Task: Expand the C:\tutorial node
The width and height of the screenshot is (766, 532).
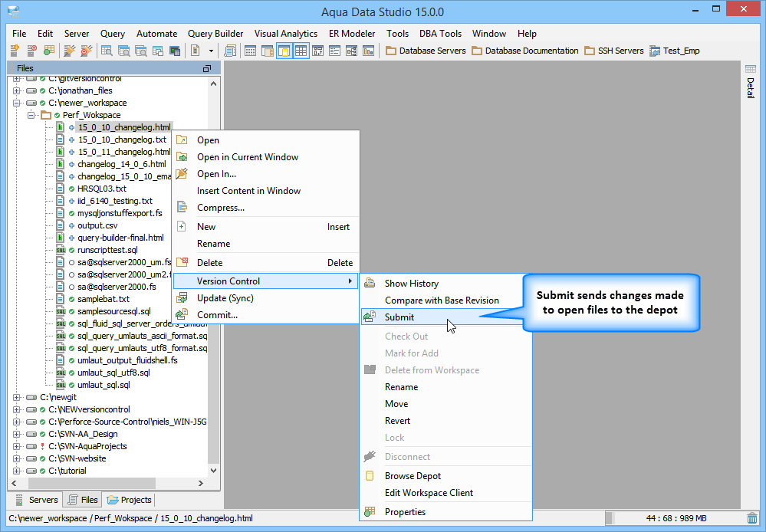Action: point(16,471)
